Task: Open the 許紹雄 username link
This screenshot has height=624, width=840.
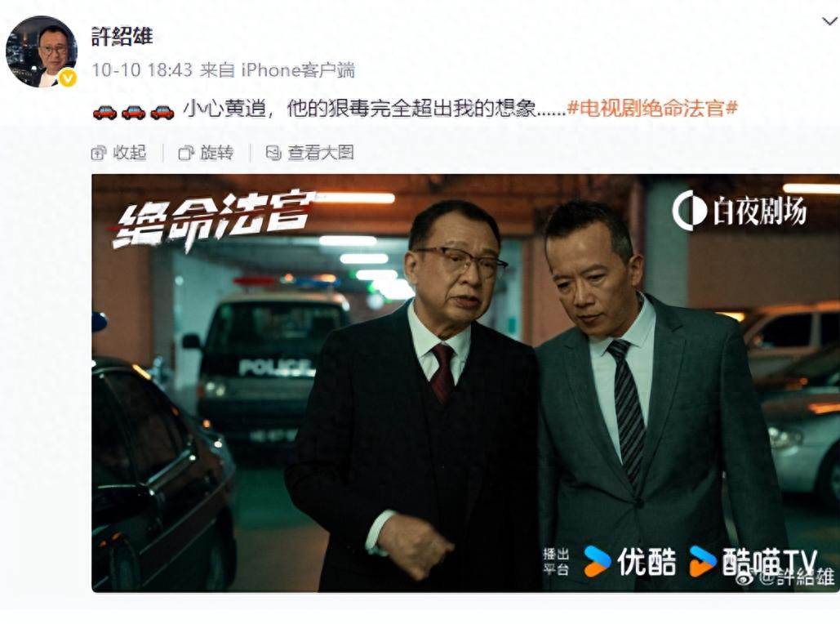Action: (x=122, y=37)
